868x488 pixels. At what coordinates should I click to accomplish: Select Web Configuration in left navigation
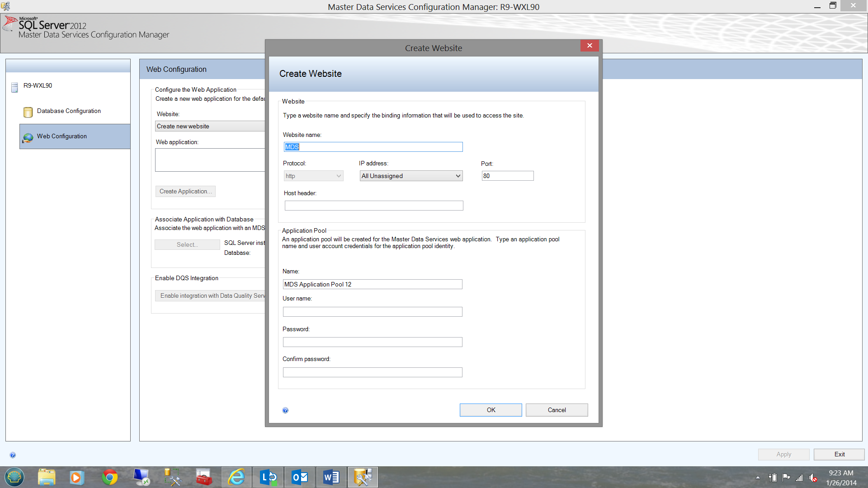point(62,136)
